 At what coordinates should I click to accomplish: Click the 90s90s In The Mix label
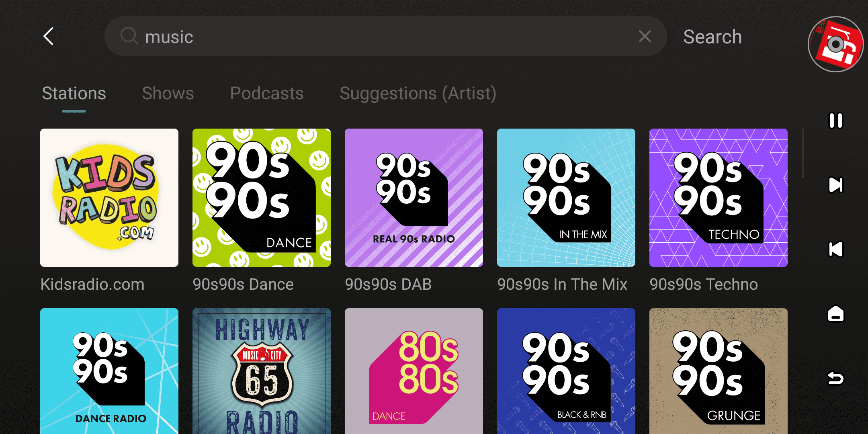(562, 285)
